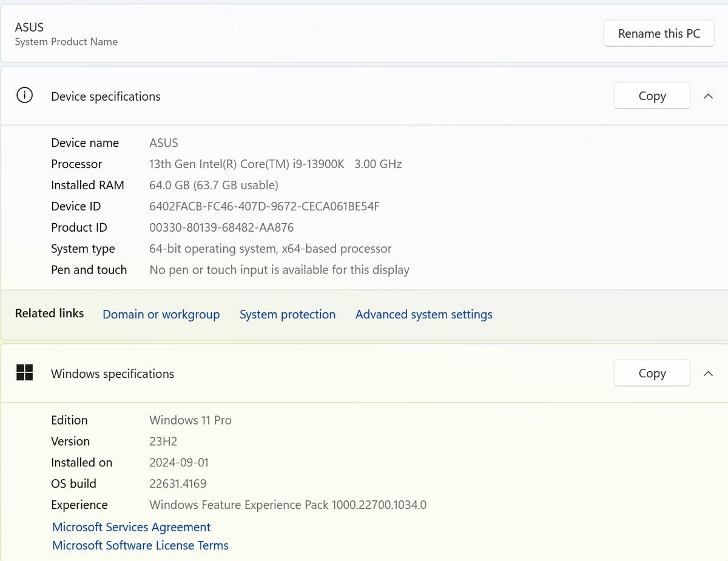Click the Pen and touch value text
Viewport: 728px width, 561px height.
[280, 270]
